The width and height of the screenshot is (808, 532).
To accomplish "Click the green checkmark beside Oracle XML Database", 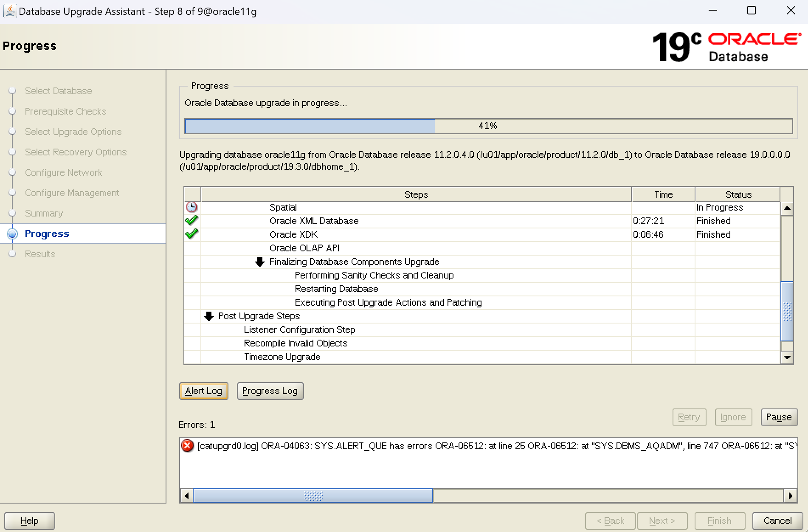I will pos(192,221).
